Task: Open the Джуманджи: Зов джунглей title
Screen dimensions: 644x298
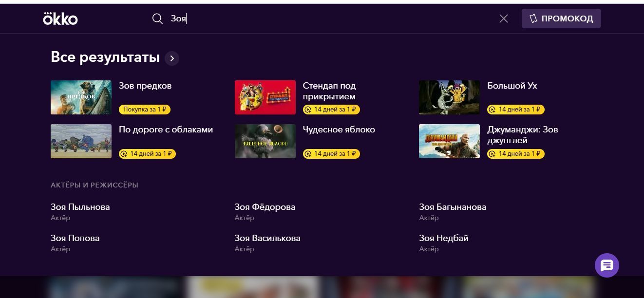Action: tap(523, 135)
